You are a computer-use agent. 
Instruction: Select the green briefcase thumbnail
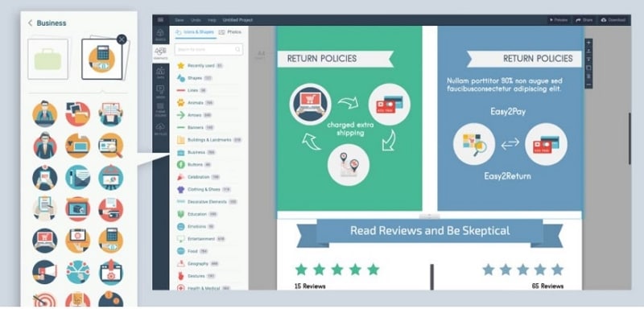click(x=47, y=59)
